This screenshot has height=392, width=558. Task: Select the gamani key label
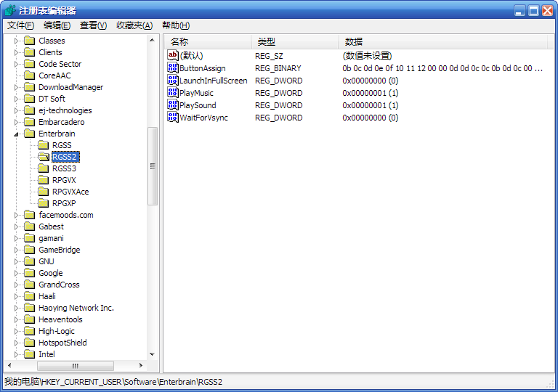[x=52, y=238]
